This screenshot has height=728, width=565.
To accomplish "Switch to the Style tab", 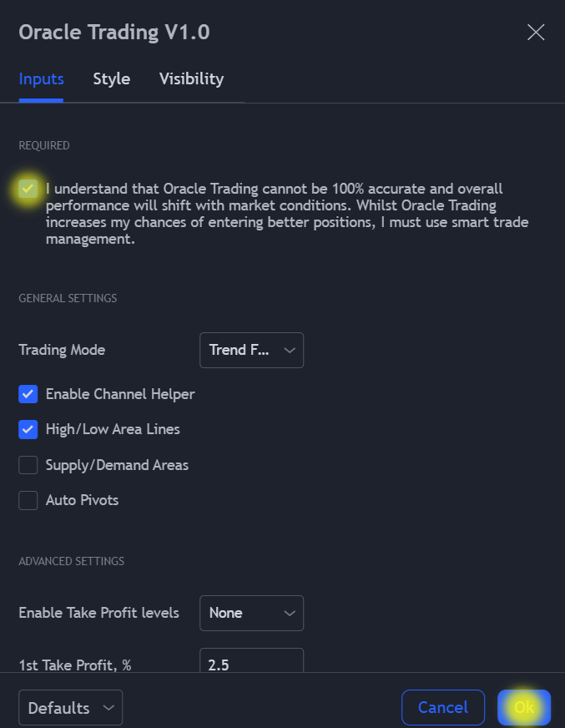I will pyautogui.click(x=111, y=79).
